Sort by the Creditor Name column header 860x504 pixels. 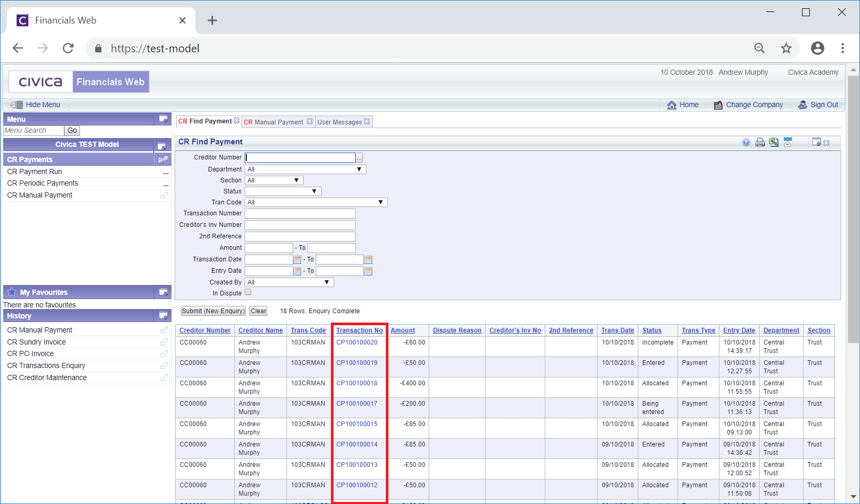260,330
